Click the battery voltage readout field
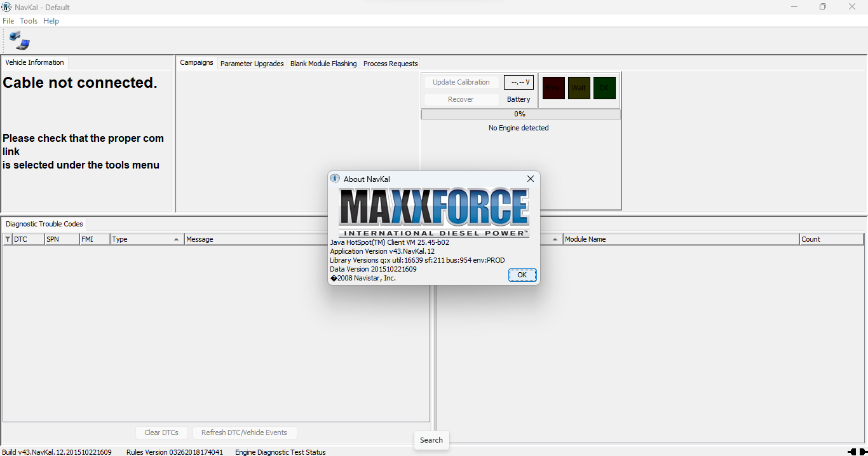The image size is (868, 456). pyautogui.click(x=519, y=82)
